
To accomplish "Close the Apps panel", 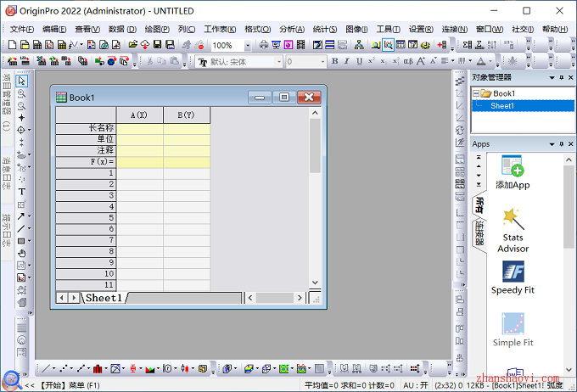I will click(x=571, y=144).
